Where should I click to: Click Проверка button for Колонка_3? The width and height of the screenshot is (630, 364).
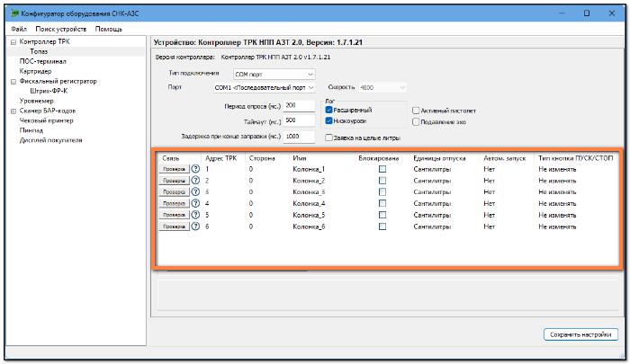point(174,191)
